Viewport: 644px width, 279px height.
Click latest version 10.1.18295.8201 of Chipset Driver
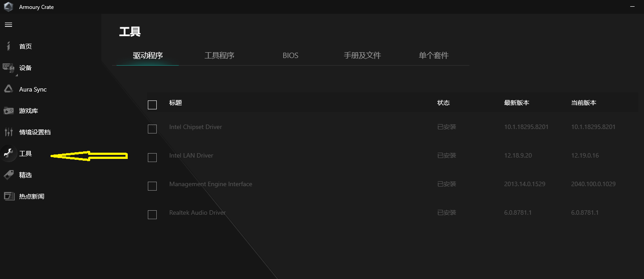click(527, 127)
